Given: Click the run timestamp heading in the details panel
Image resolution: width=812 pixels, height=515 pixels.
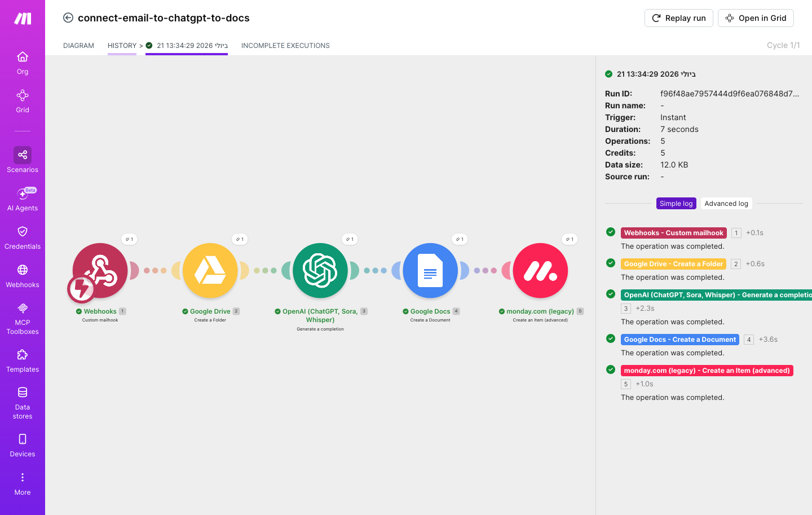Looking at the screenshot, I should 656,74.
